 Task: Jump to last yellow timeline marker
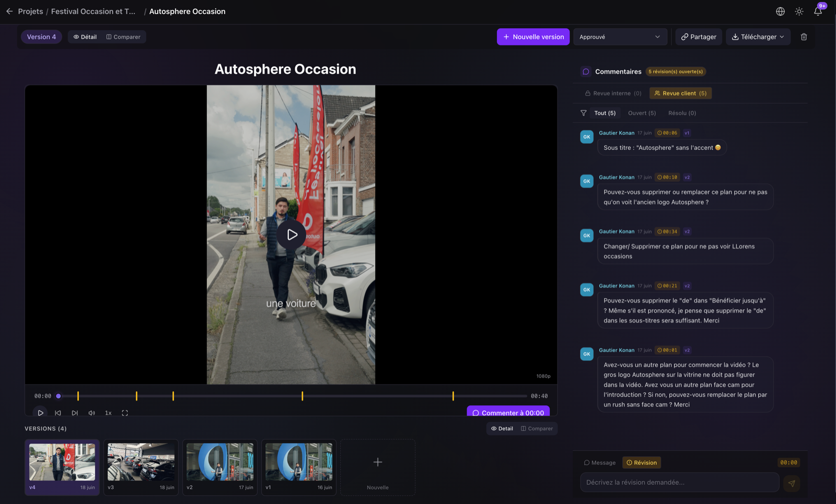pos(453,396)
